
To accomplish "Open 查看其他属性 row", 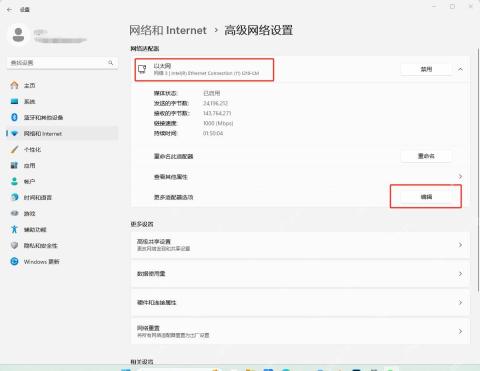I will click(300, 177).
